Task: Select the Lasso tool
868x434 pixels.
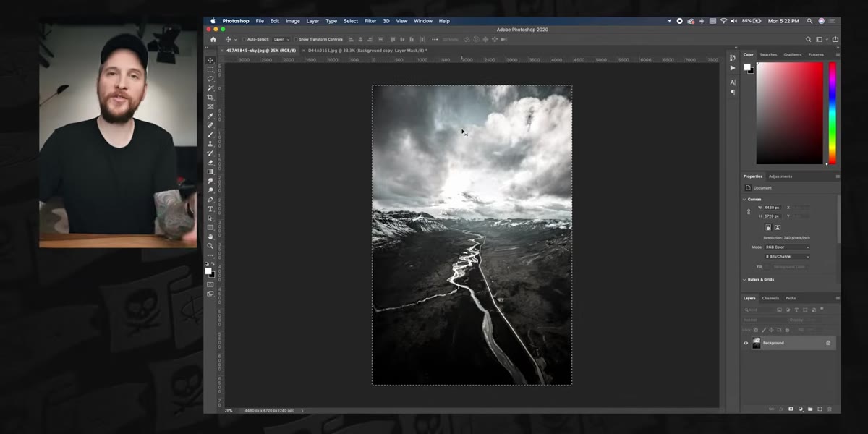Action: click(210, 79)
